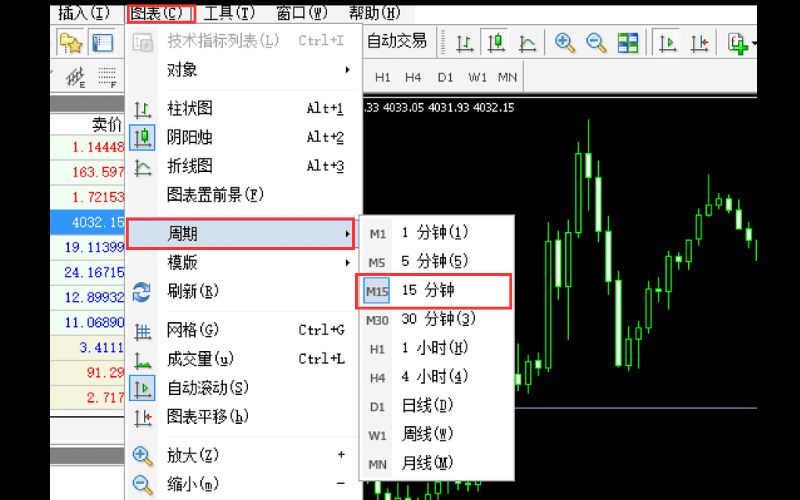
Task: Toggle 成交量 in the chart menu
Action: 243,359
